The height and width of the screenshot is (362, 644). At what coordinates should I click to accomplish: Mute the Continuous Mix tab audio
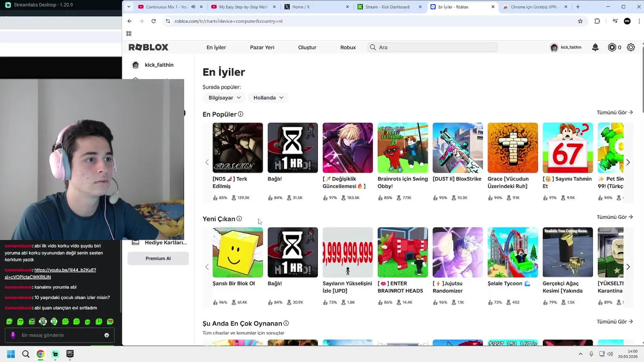(x=193, y=7)
